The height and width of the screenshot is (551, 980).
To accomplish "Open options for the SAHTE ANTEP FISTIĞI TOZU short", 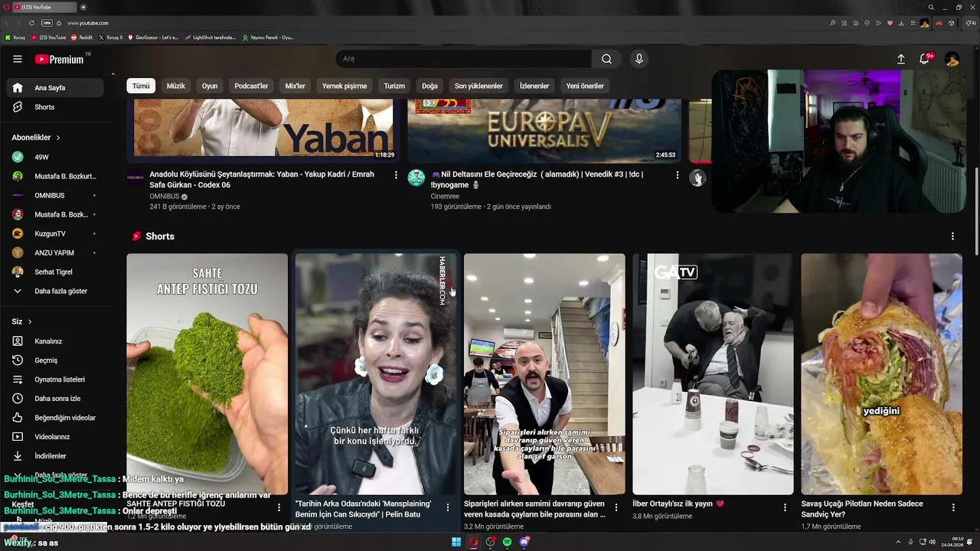I will [279, 507].
